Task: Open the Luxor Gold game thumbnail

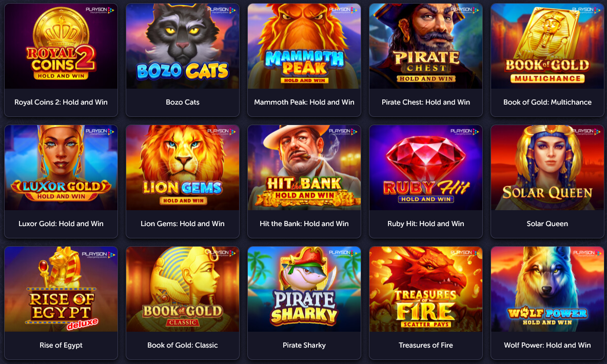Action: click(x=61, y=168)
